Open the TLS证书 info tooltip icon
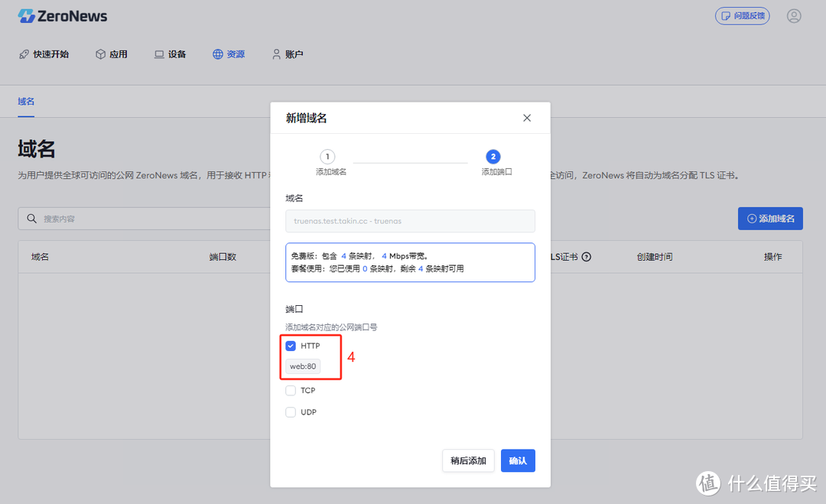Image resolution: width=826 pixels, height=504 pixels. click(585, 256)
